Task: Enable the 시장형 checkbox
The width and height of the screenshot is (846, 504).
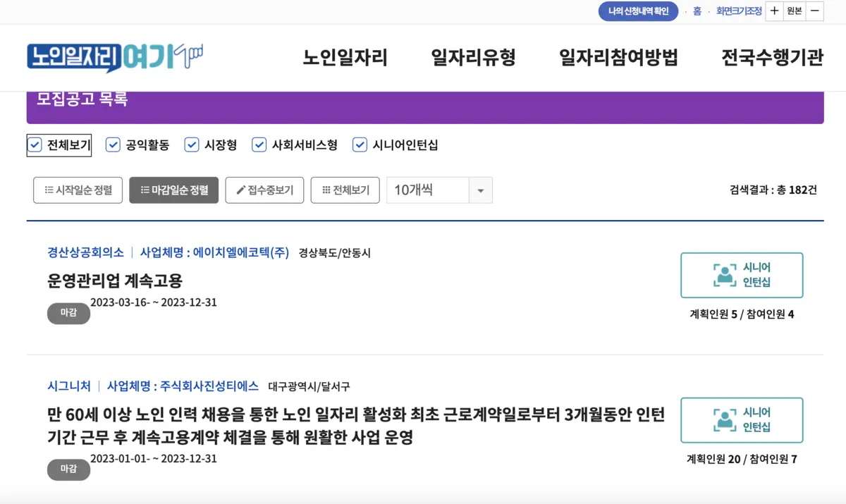Action: 191,144
